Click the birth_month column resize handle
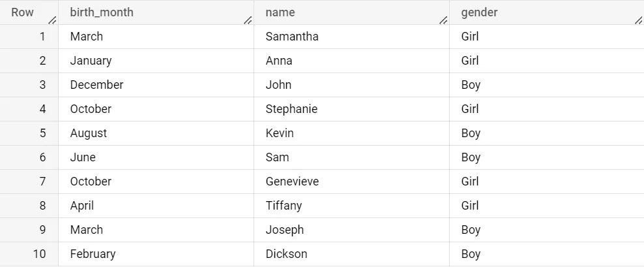 point(248,20)
